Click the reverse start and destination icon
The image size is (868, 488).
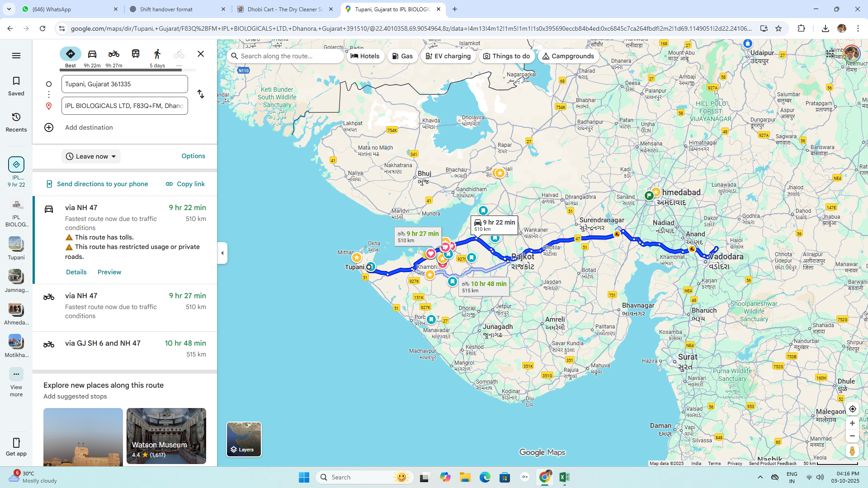coord(201,94)
